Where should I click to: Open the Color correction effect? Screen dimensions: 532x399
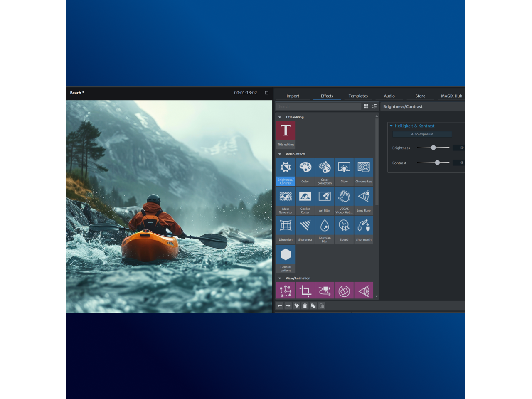(325, 171)
